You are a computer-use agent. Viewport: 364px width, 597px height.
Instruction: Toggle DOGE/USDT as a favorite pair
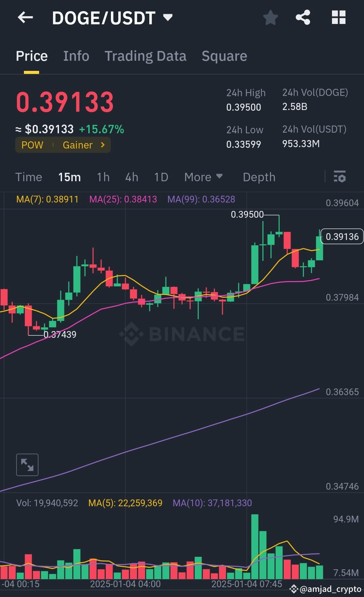[270, 18]
